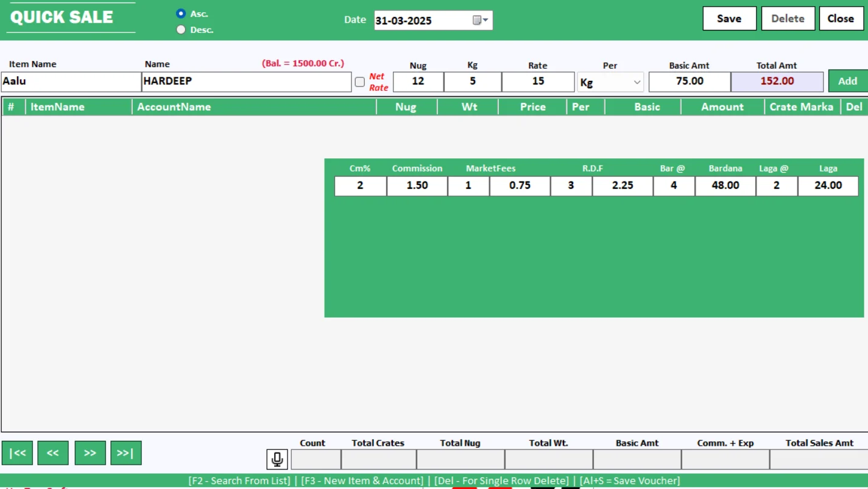Screen dimensions: 868x489
Task: Select the Name field showing HARDEEP
Action: pyautogui.click(x=247, y=82)
